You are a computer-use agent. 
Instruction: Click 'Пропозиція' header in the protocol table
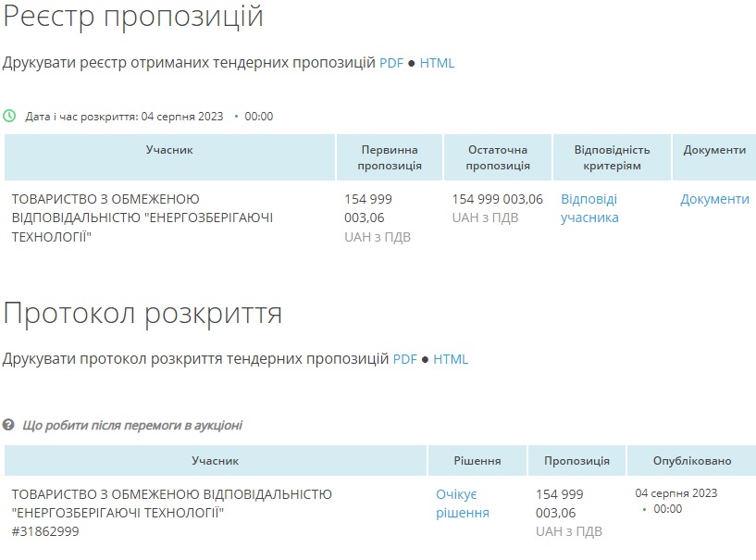(x=576, y=461)
